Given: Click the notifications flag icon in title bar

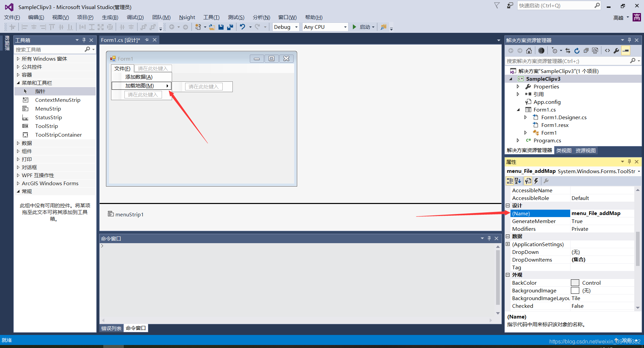Looking at the screenshot, I should (x=497, y=5).
